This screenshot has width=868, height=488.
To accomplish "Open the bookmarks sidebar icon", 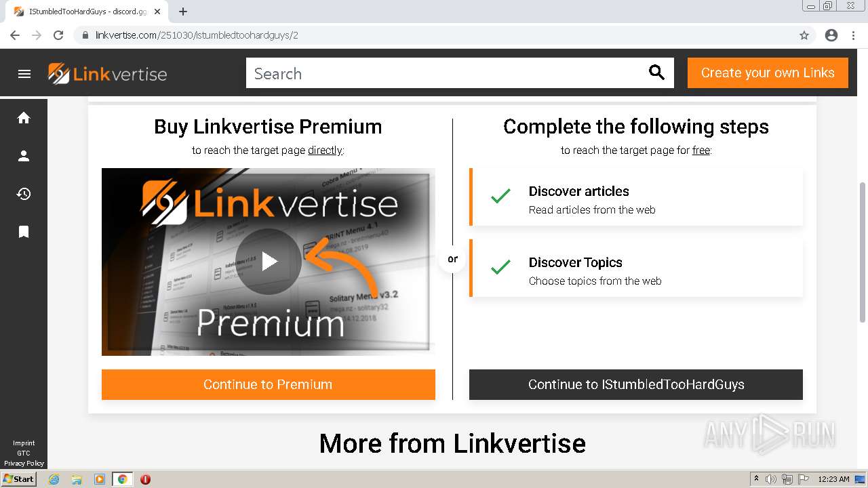I will click(24, 232).
